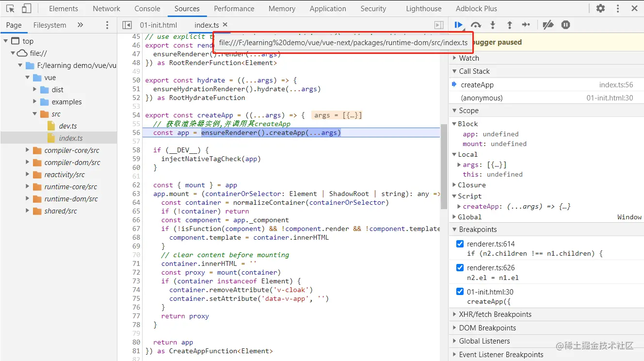The width and height of the screenshot is (644, 361).
Task: Click the inline args = [{…}] value
Action: coord(338,115)
